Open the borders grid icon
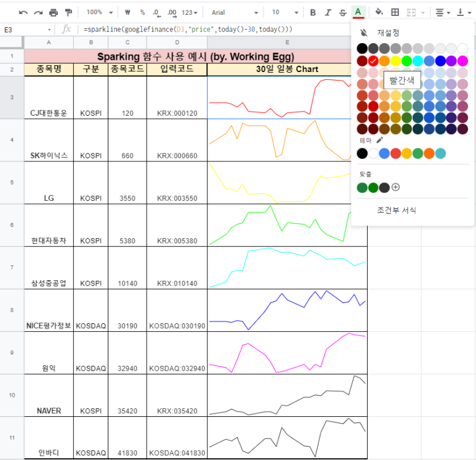Screen dimensions: 476x460 [395, 12]
